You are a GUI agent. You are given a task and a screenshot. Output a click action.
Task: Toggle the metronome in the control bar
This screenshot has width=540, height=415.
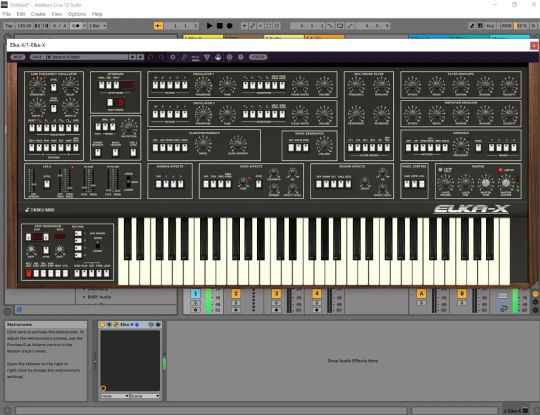click(76, 26)
